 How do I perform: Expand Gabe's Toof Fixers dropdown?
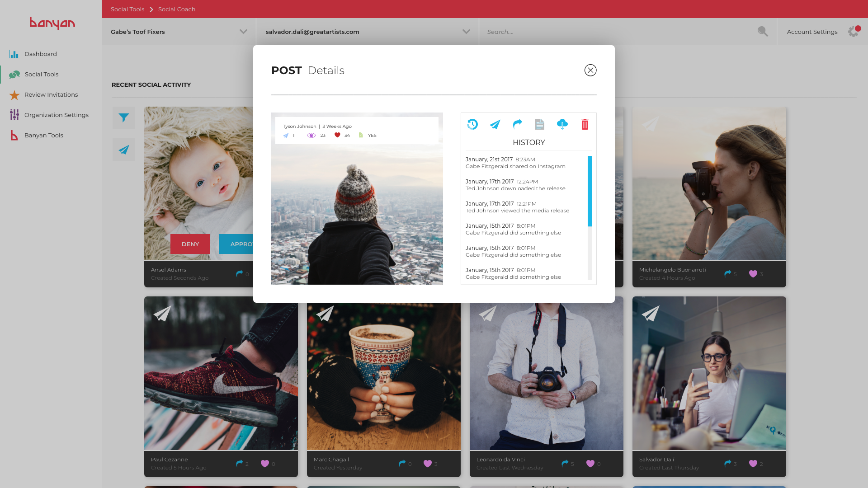point(243,32)
